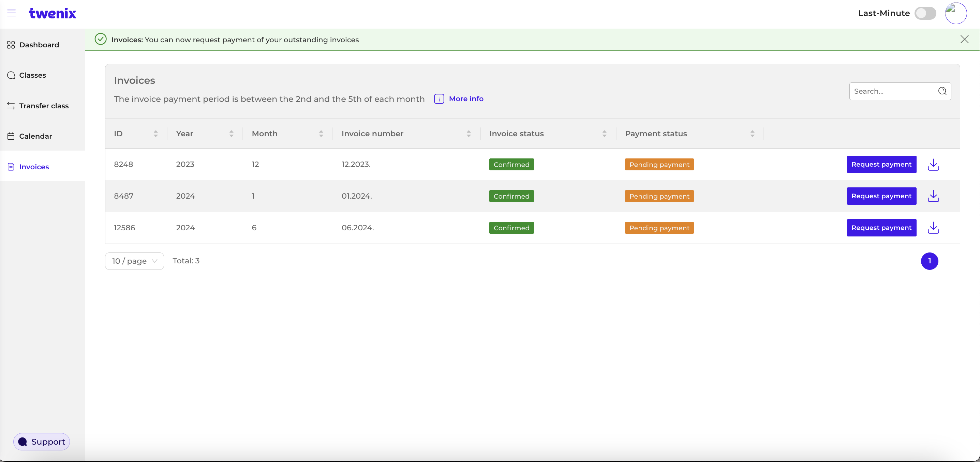This screenshot has width=980, height=462.
Task: Open Support chat
Action: point(42,442)
